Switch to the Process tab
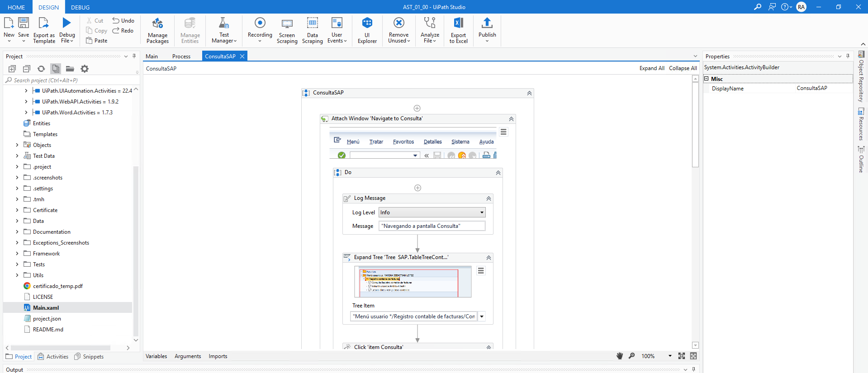The width and height of the screenshot is (868, 373). pyautogui.click(x=181, y=57)
